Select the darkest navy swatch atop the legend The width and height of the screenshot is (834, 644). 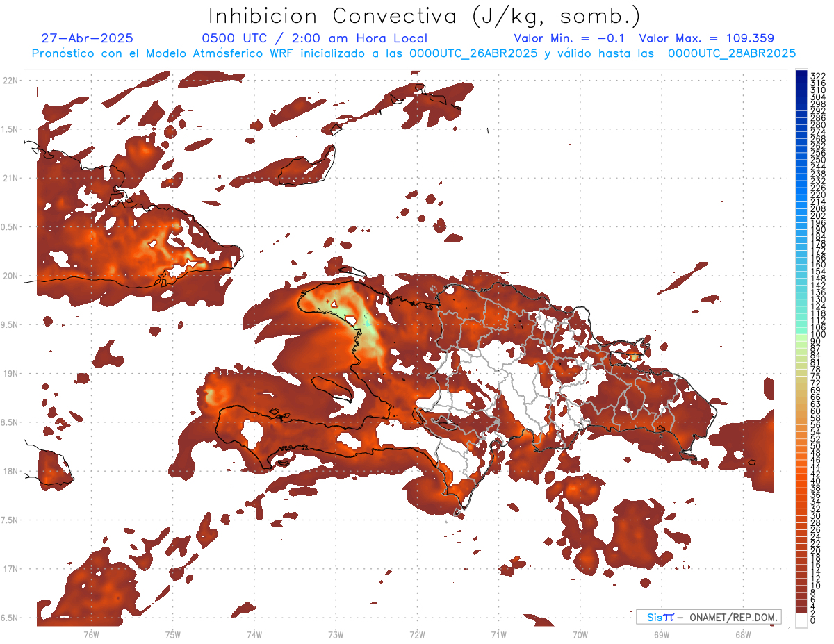(802, 72)
